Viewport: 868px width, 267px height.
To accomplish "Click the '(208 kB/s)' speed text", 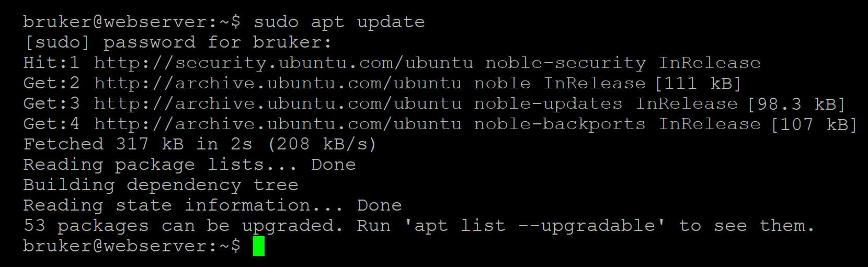I will [322, 144].
